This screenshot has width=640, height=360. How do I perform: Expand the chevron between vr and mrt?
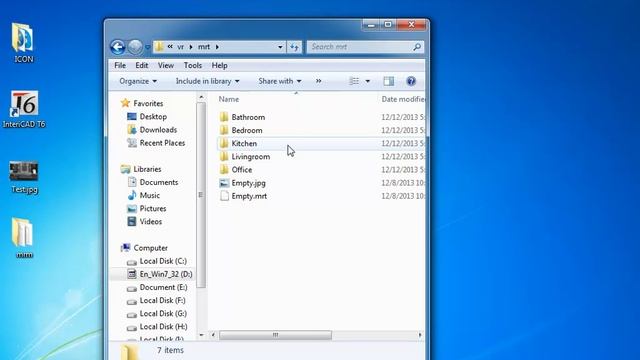pyautogui.click(x=191, y=47)
